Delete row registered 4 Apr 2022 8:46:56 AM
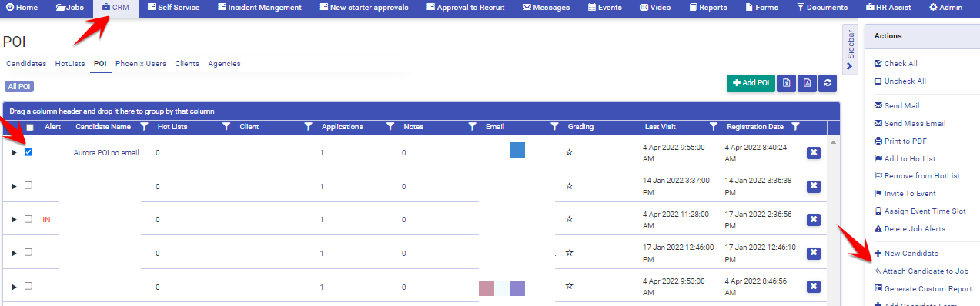 813,287
